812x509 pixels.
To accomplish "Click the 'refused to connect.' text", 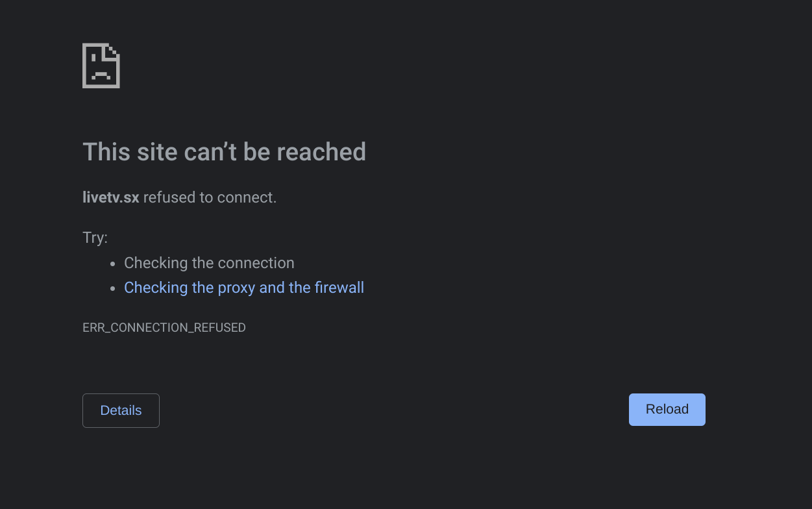I will click(x=210, y=197).
